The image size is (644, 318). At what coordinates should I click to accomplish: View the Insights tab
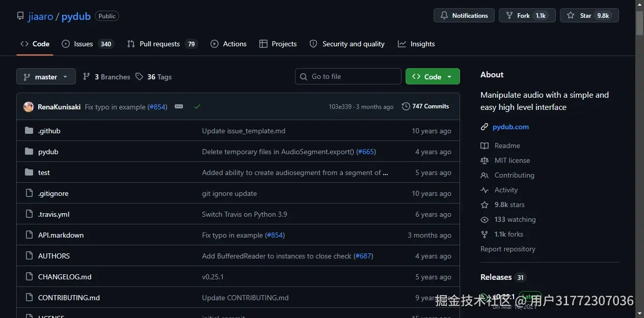tap(416, 44)
